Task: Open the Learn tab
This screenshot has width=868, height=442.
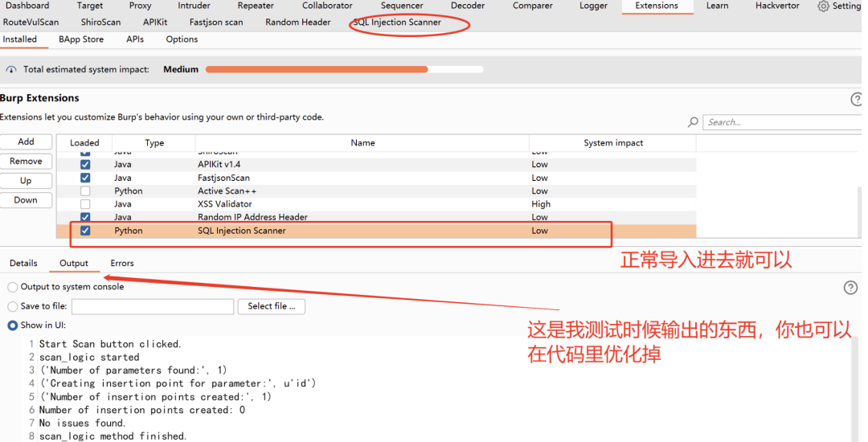Action: point(718,6)
